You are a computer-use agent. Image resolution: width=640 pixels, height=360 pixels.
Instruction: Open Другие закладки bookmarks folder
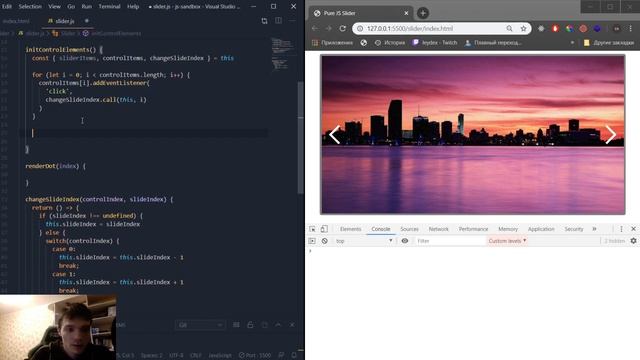click(x=609, y=42)
